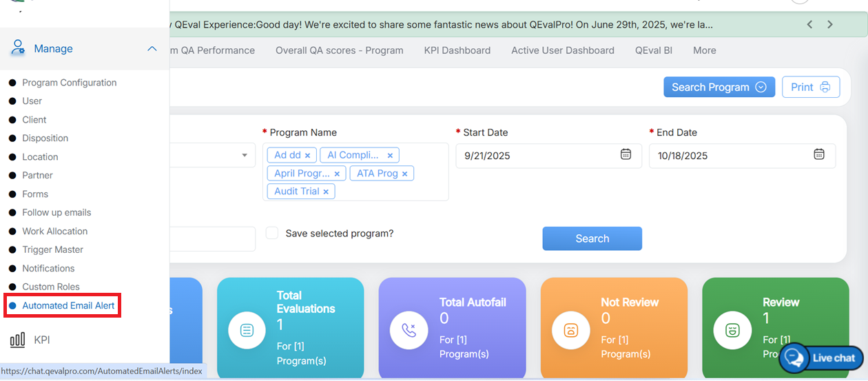868x381 pixels.
Task: Click the Not Review sad face icon
Action: tap(570, 331)
